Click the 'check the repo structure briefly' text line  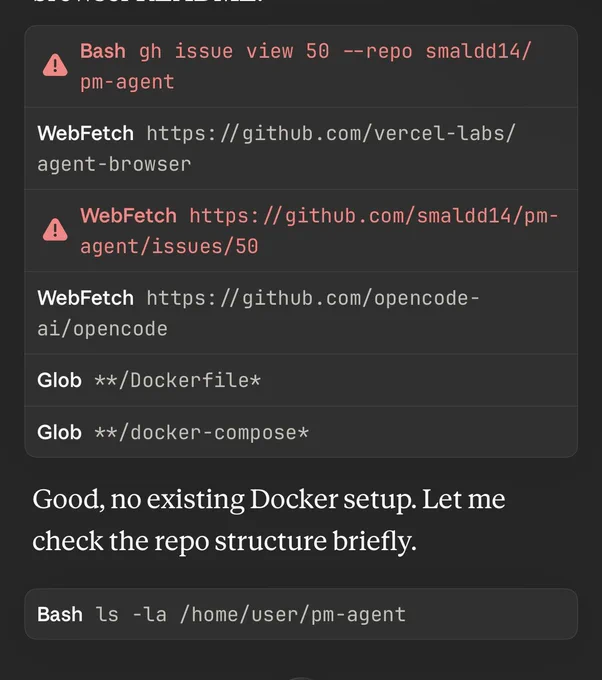click(224, 541)
